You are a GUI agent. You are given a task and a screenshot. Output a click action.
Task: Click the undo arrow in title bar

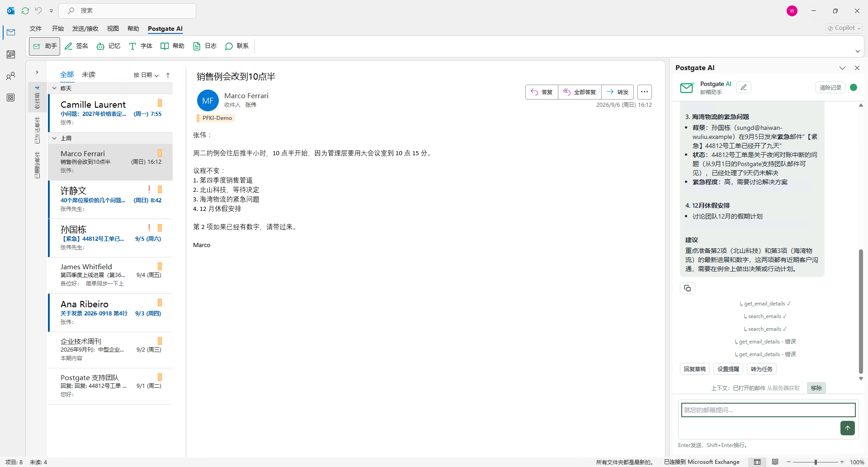tap(39, 10)
